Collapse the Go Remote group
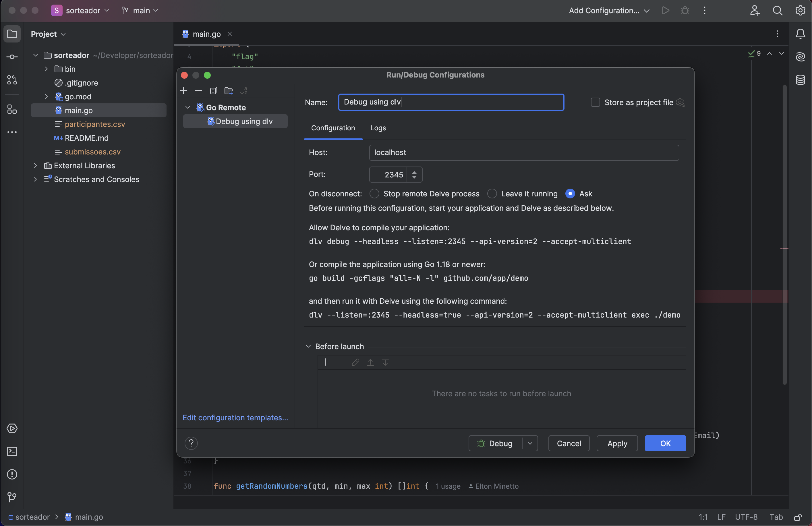Screen dimensions: 812x526 (187, 107)
